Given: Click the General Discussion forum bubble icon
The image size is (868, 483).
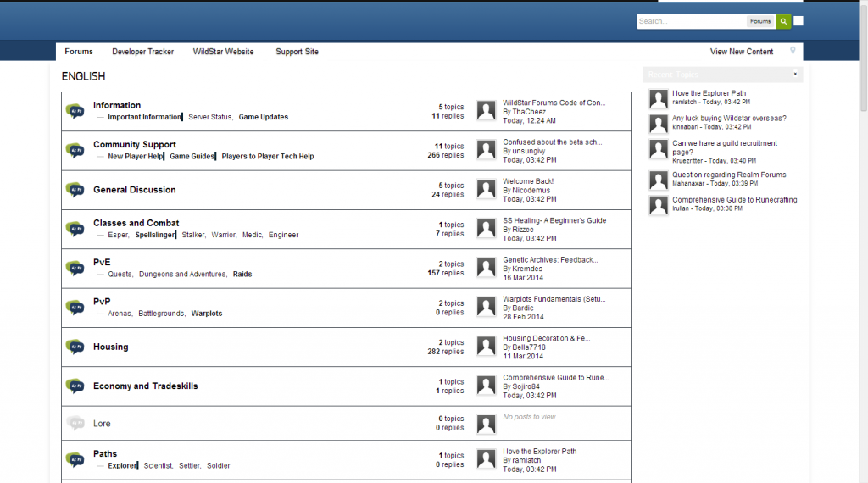Looking at the screenshot, I should click(x=75, y=190).
